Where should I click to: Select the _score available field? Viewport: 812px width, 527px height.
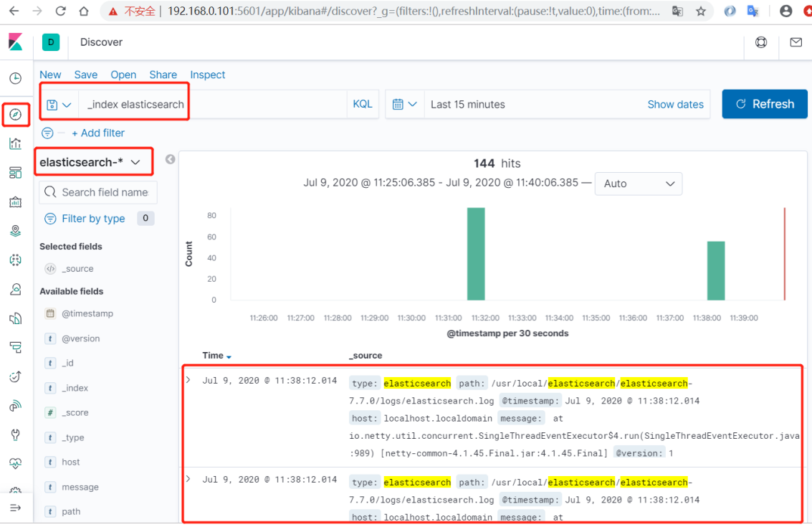pos(75,412)
